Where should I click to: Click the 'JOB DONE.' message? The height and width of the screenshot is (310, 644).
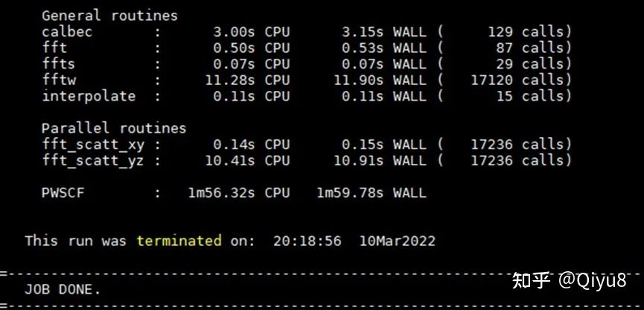[63, 289]
